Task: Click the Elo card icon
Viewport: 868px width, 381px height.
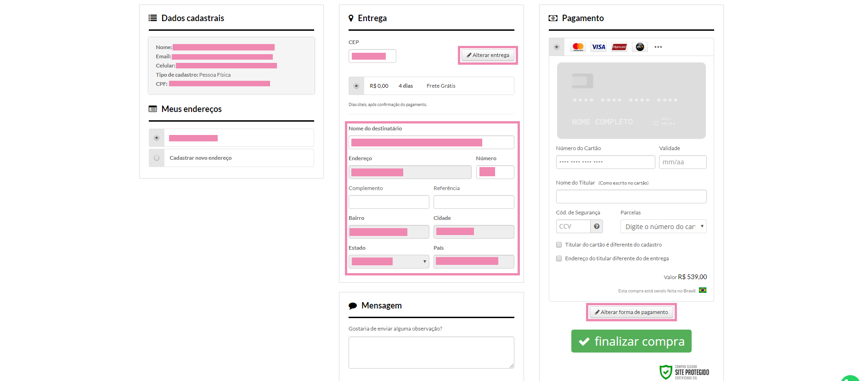Action: tap(640, 47)
